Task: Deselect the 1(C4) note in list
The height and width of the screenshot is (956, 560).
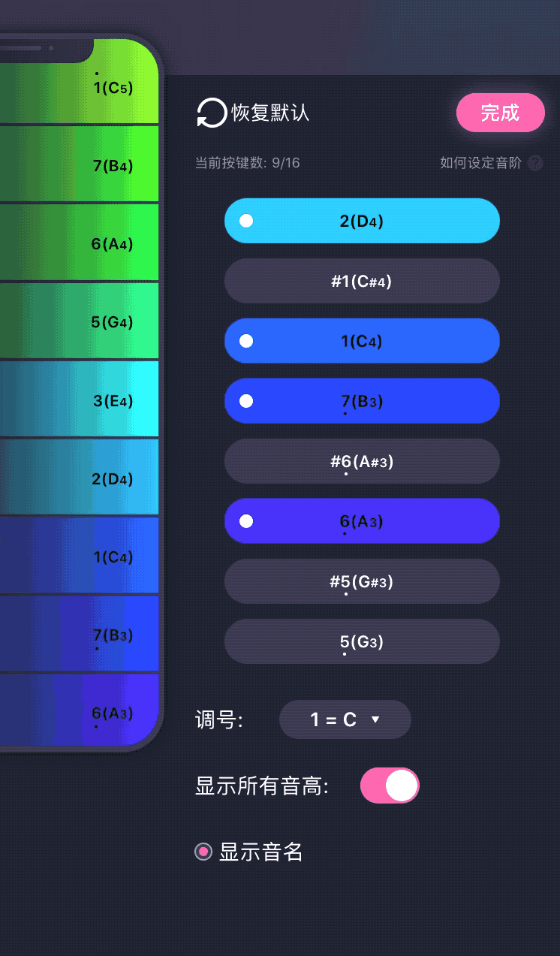Action: tap(362, 341)
